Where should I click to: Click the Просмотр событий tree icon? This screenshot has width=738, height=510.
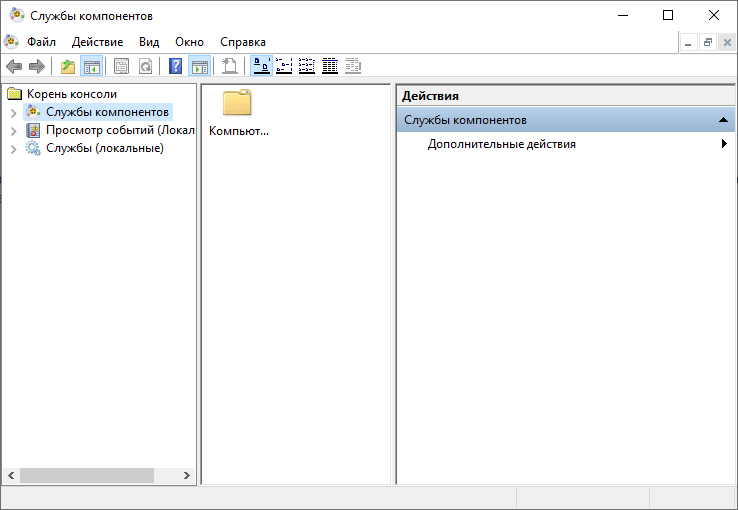(33, 130)
